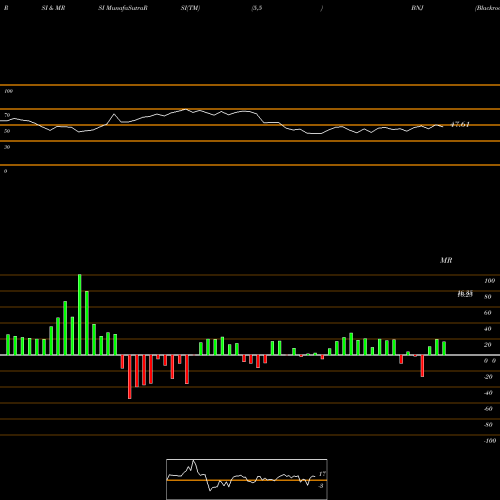Click the 80 label on MR axis
This screenshot has height=500, width=500.
coord(488,297)
